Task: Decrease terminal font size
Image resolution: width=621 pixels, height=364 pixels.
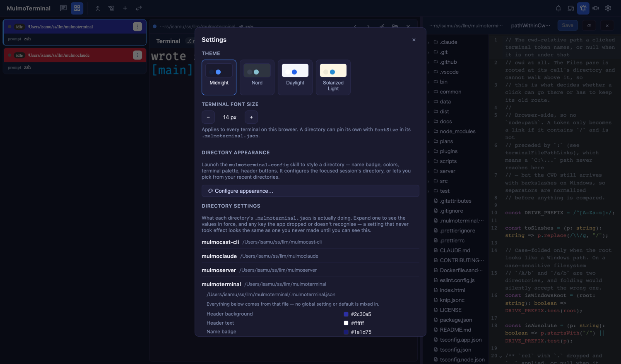Action: point(208,117)
